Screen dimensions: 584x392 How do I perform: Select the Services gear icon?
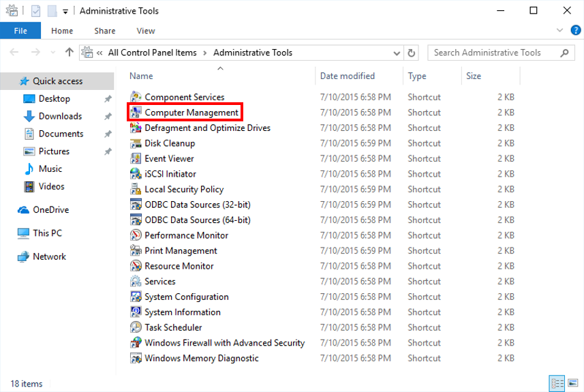pos(136,282)
